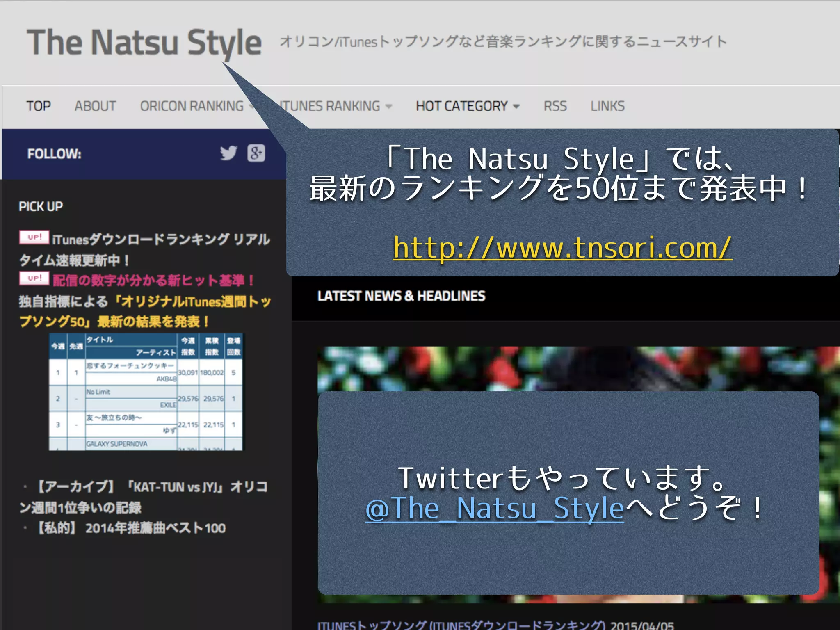The height and width of the screenshot is (630, 840).
Task: Click the LATEST NEWS & HEADLINES heading
Action: (401, 296)
